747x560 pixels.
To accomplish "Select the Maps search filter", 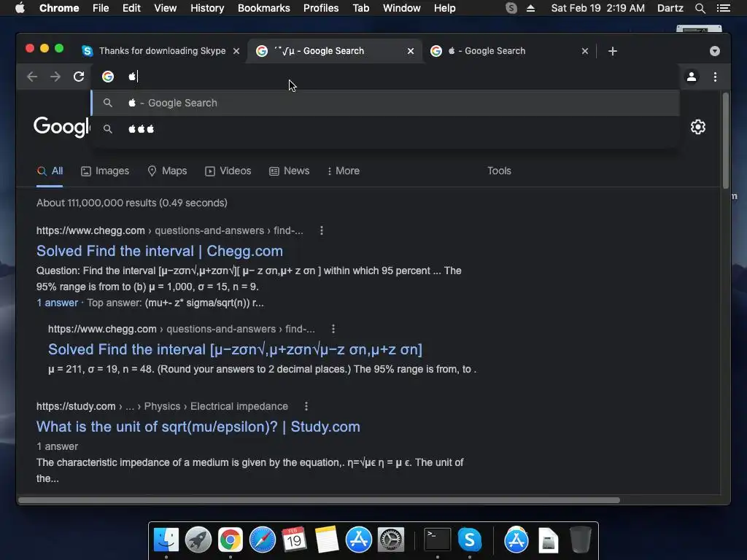I will (x=167, y=171).
